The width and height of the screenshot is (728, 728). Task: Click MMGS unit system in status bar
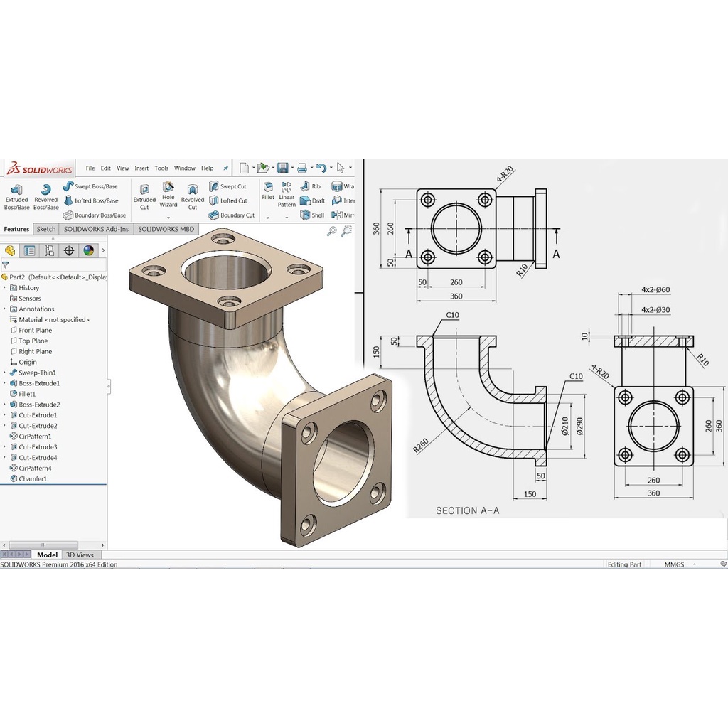tap(675, 564)
